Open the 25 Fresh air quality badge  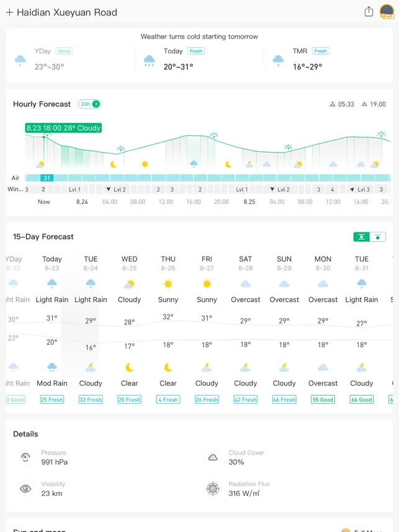(x=52, y=400)
